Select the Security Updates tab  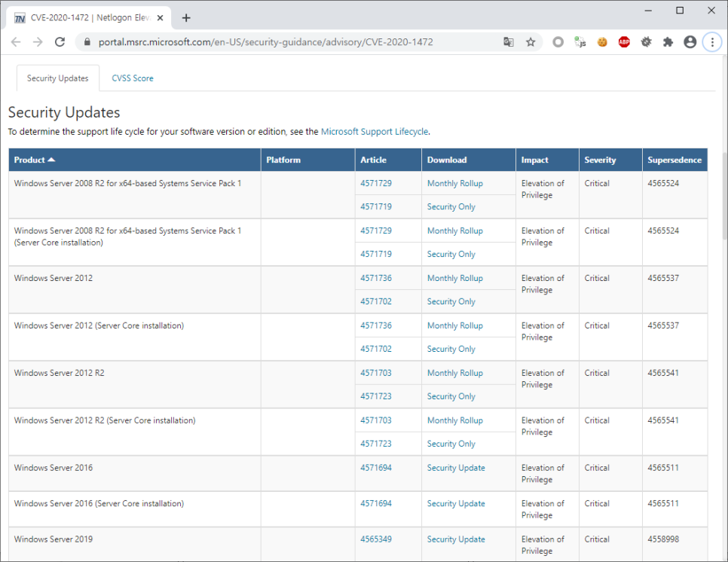[x=57, y=78]
